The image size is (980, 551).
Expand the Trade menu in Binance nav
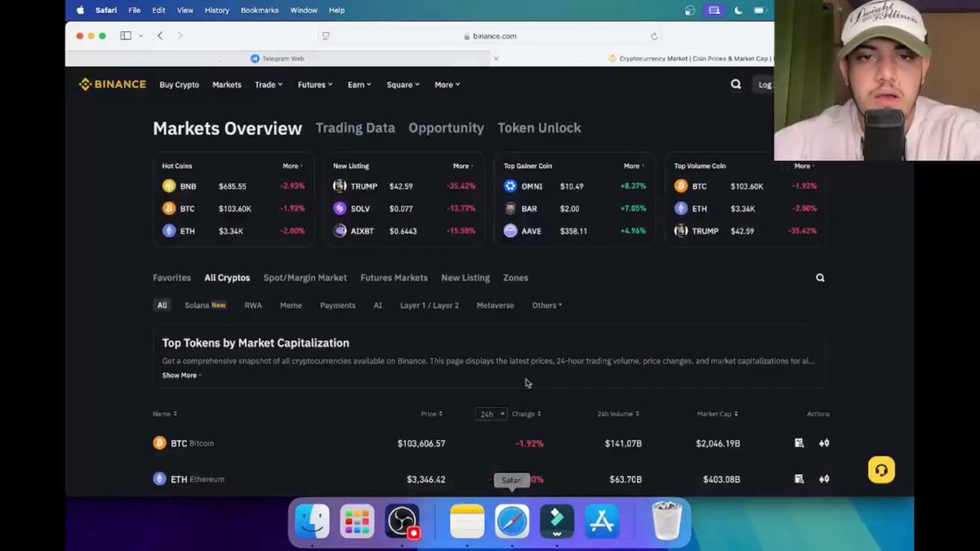point(269,85)
